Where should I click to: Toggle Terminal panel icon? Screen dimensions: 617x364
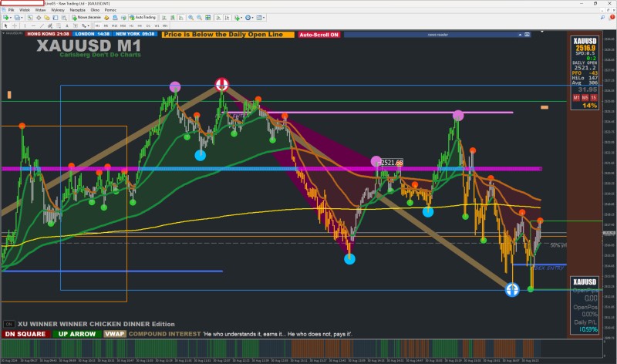click(x=56, y=17)
